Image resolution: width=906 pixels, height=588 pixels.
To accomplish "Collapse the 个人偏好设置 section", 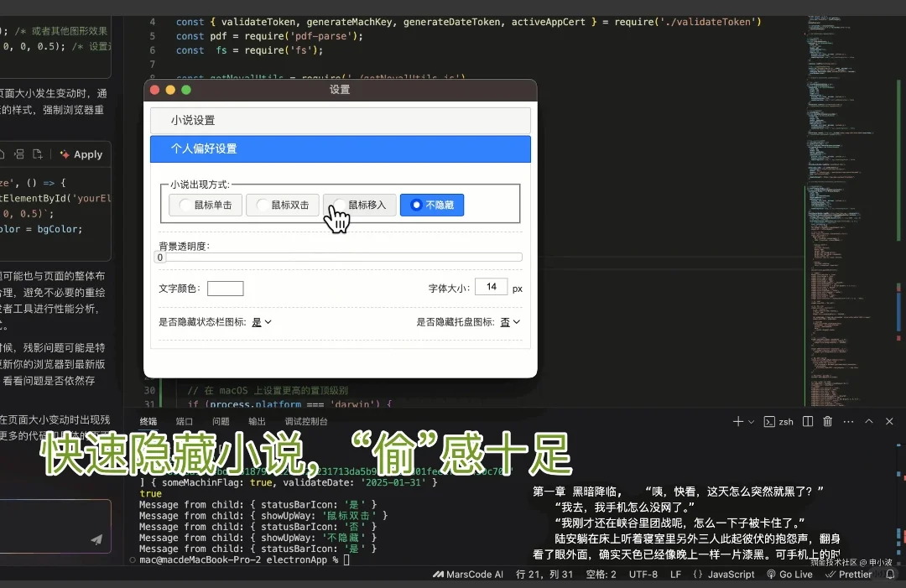I will click(x=341, y=148).
